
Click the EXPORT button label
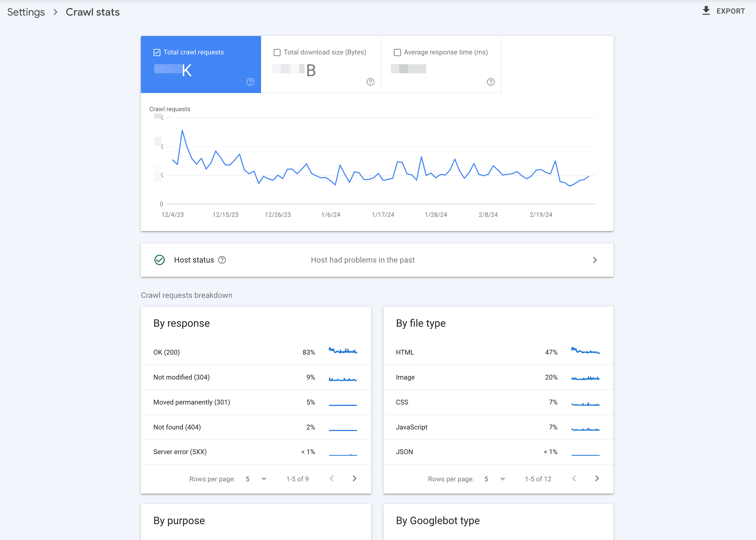tap(730, 11)
